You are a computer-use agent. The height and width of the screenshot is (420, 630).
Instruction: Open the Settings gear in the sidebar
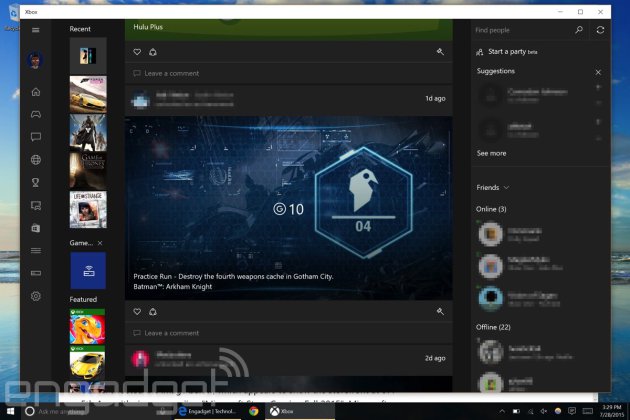click(36, 296)
